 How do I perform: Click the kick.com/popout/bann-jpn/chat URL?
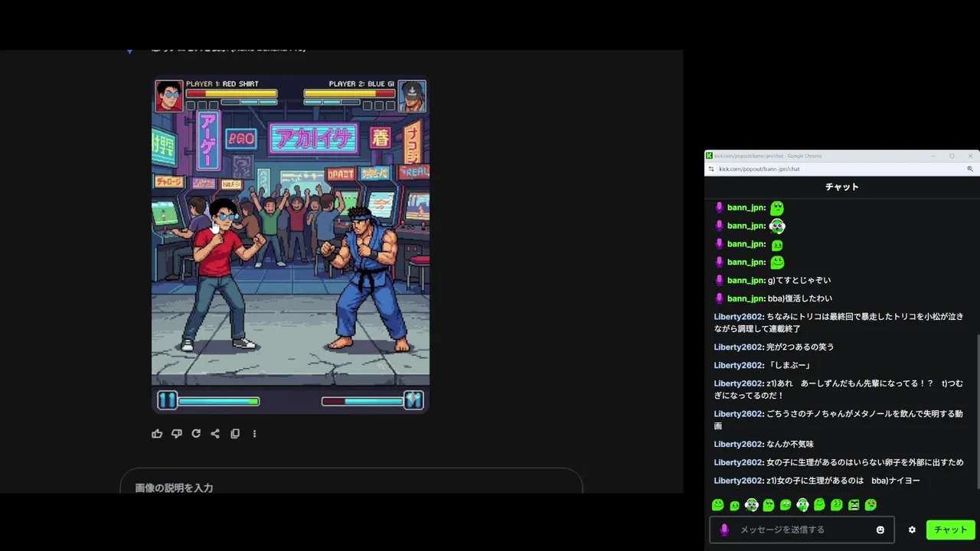point(759,169)
